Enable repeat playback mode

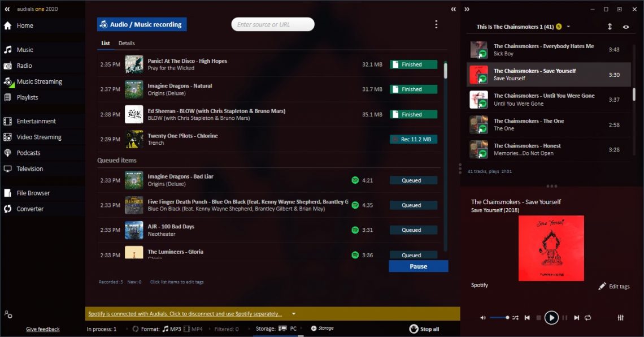[588, 318]
